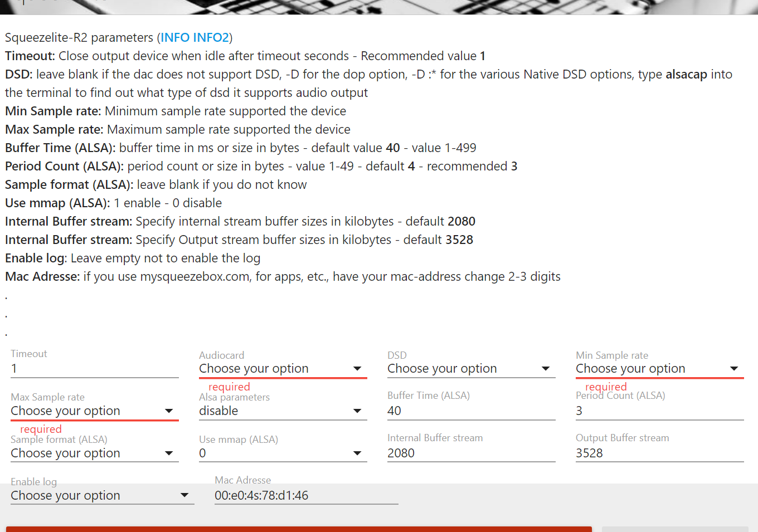Open the Min Sample rate dropdown
758x532 pixels.
(660, 369)
